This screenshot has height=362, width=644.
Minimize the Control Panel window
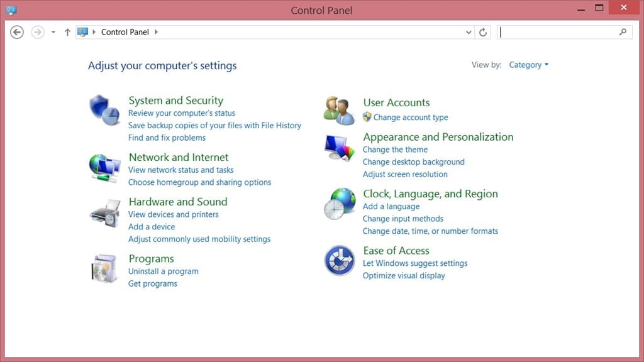click(580, 9)
